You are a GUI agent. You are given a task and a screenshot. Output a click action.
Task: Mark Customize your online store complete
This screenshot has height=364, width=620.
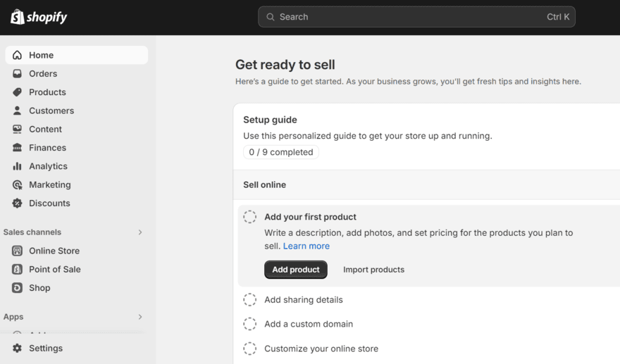click(250, 349)
